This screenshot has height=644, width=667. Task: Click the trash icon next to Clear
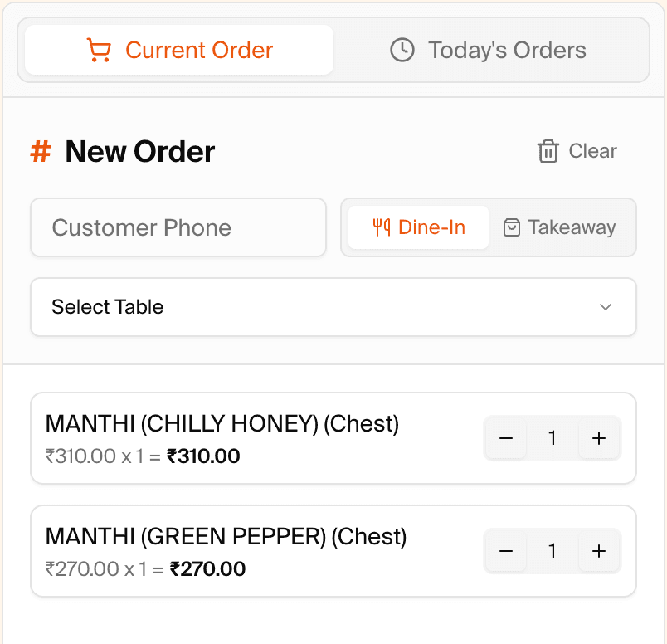coord(548,151)
